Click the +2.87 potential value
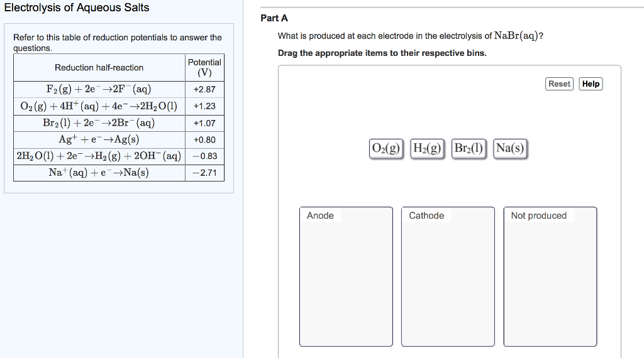 coord(204,90)
